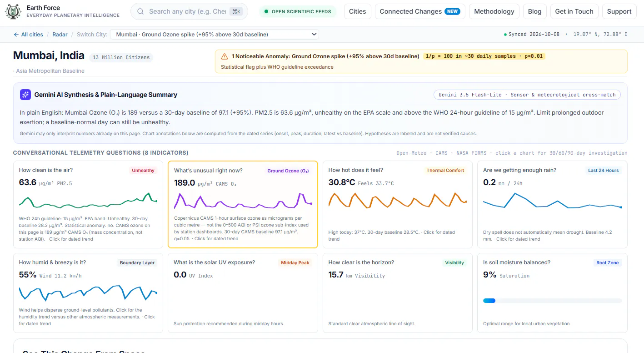Viewport: 644px width, 353px height.
Task: Click the soil moisture saturation progress bar
Action: (x=552, y=301)
